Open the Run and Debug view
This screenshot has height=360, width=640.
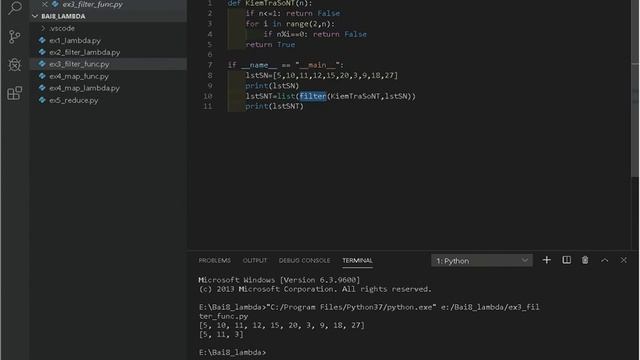(x=15, y=64)
